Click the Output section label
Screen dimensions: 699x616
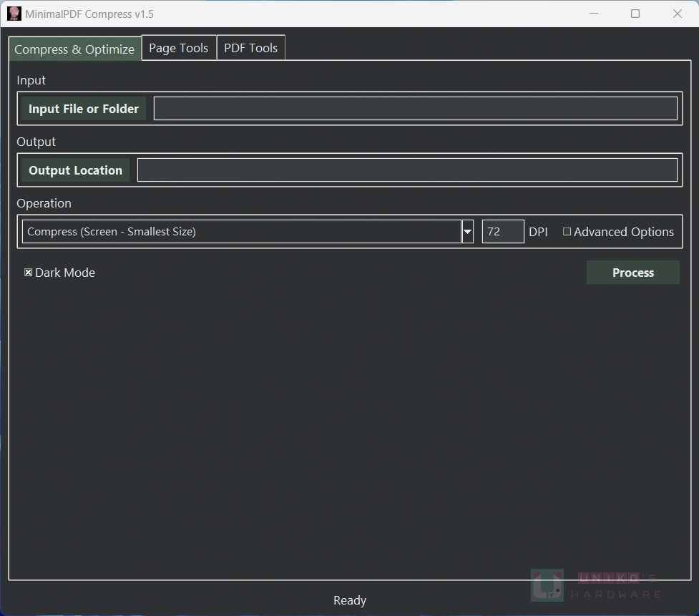(36, 142)
